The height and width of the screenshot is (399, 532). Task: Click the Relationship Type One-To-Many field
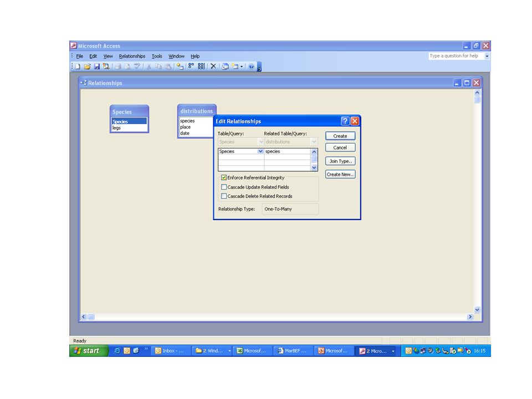point(290,209)
